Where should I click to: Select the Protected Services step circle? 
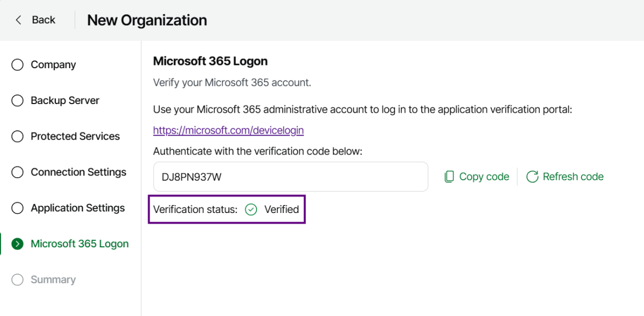(x=18, y=137)
